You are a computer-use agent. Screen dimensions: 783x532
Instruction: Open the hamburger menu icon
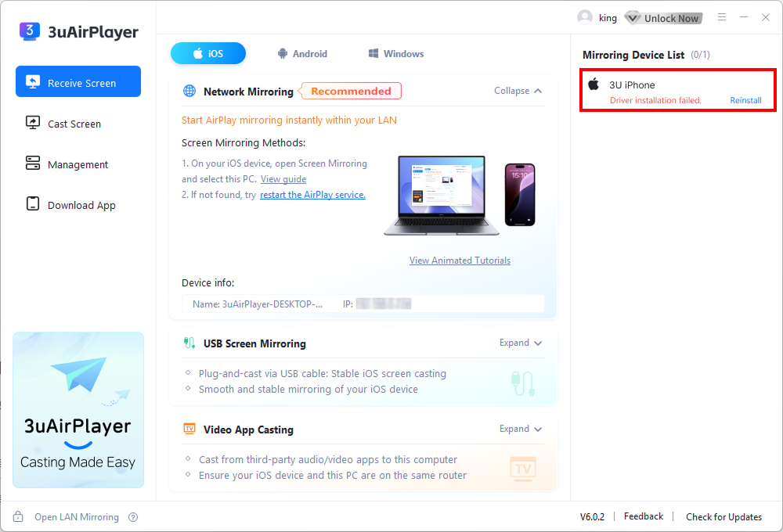pos(722,17)
